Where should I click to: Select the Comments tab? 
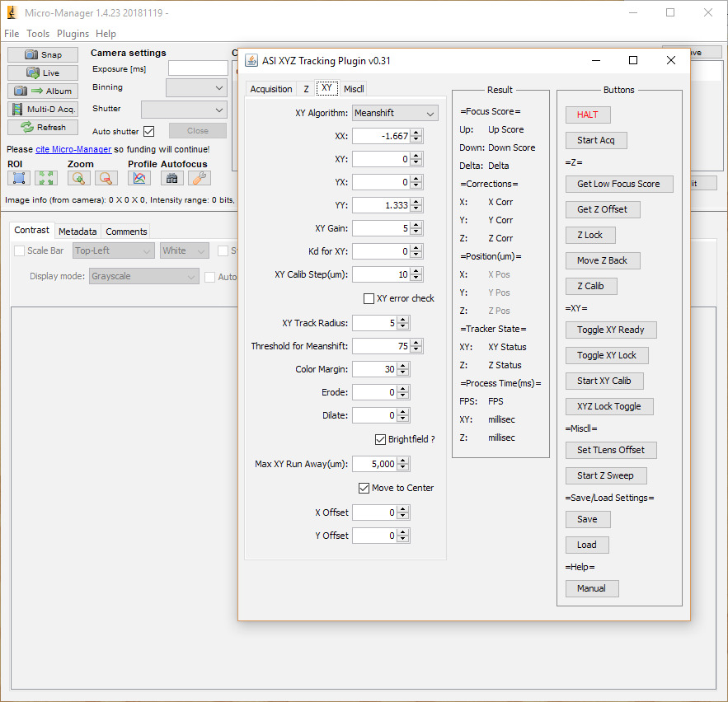(126, 232)
